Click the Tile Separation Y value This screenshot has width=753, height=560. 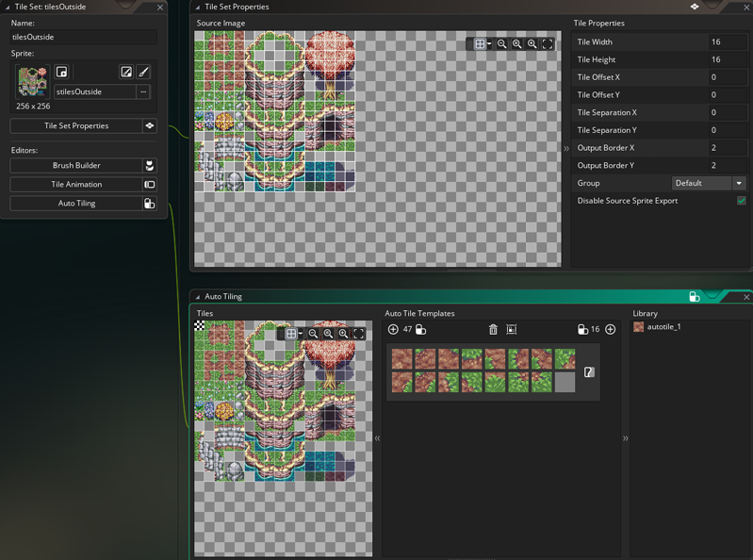tap(727, 130)
